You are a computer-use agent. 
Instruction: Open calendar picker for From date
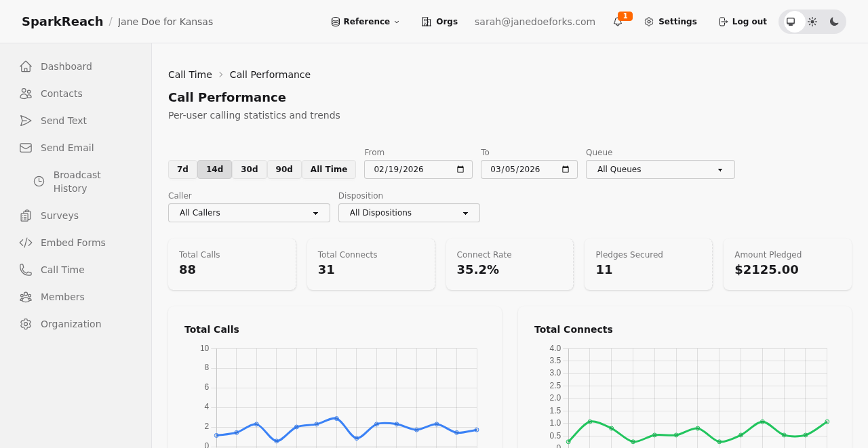(x=460, y=169)
